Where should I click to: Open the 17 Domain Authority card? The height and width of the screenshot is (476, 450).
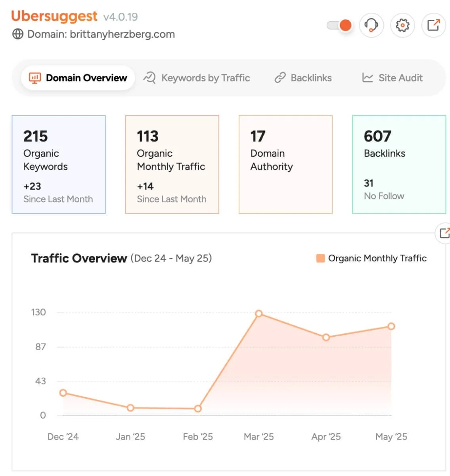click(285, 165)
